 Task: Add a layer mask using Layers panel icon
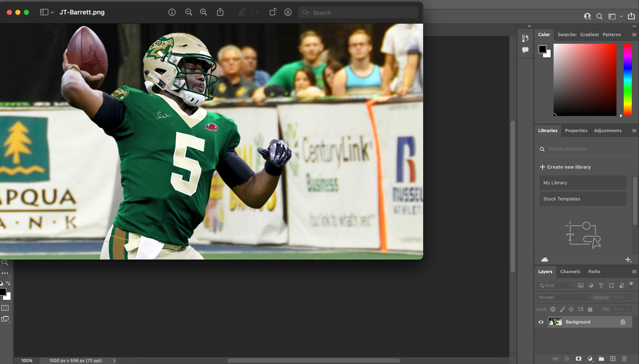[x=578, y=358]
